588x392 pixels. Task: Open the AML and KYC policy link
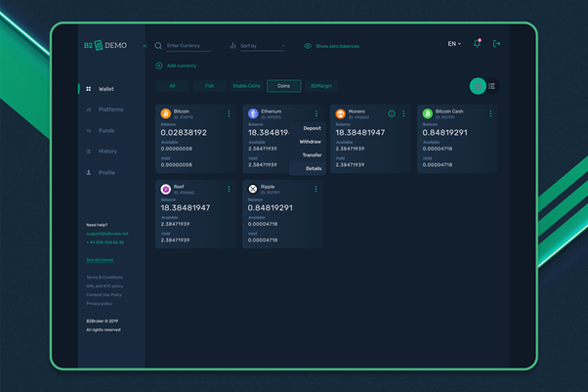coord(105,286)
